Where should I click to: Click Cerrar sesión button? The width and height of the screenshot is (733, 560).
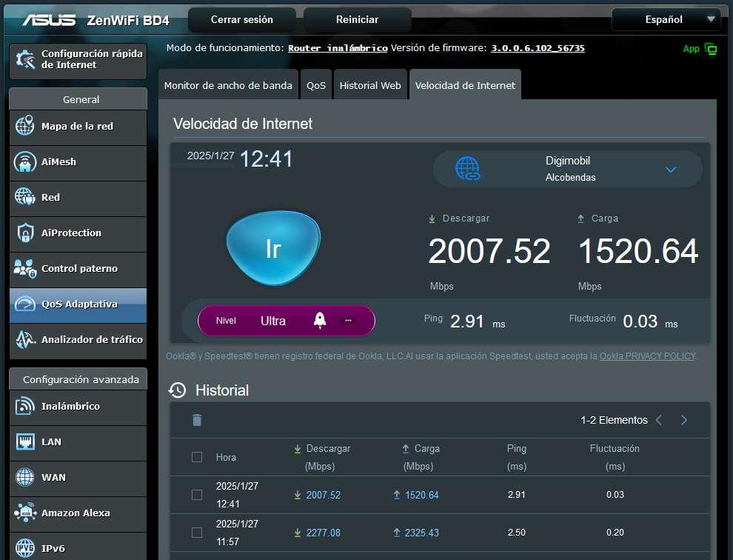pos(241,20)
